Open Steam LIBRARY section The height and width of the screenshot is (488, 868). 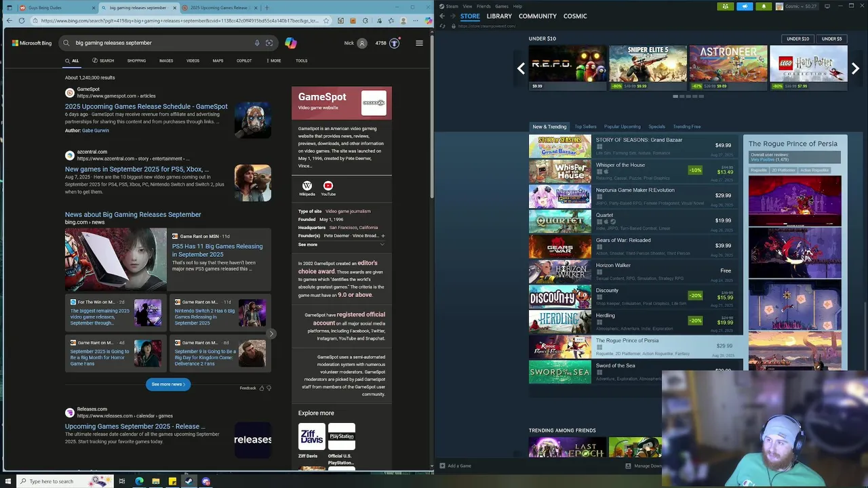point(499,16)
